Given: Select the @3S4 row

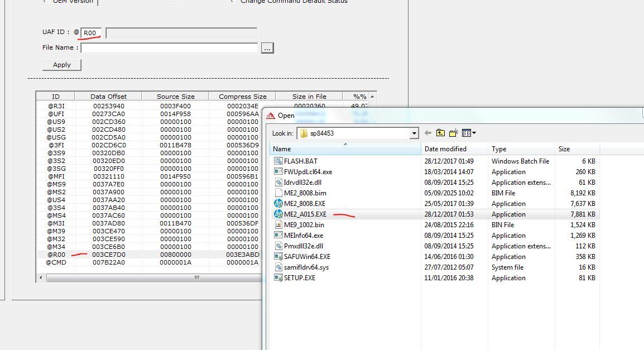Looking at the screenshot, I should coord(150,208).
